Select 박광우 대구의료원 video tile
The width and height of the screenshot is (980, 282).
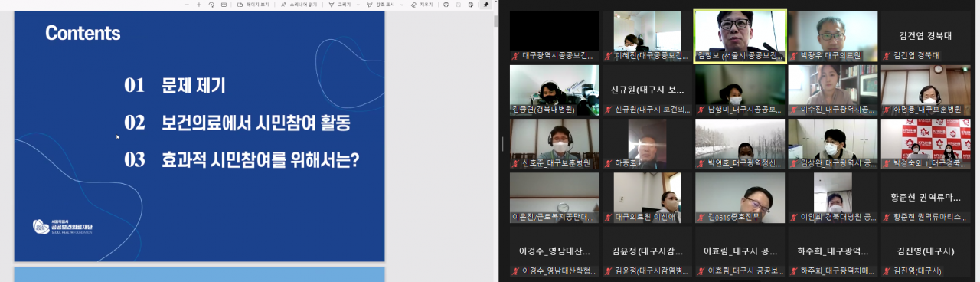[x=832, y=35]
